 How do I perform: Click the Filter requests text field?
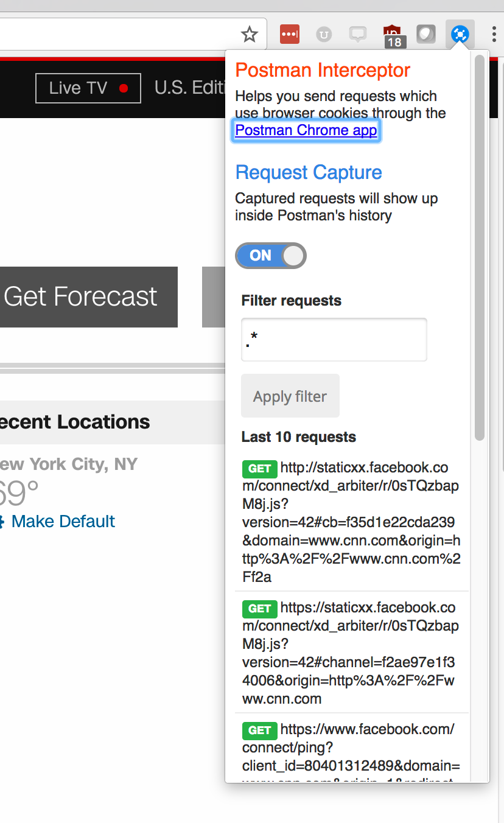click(x=334, y=340)
